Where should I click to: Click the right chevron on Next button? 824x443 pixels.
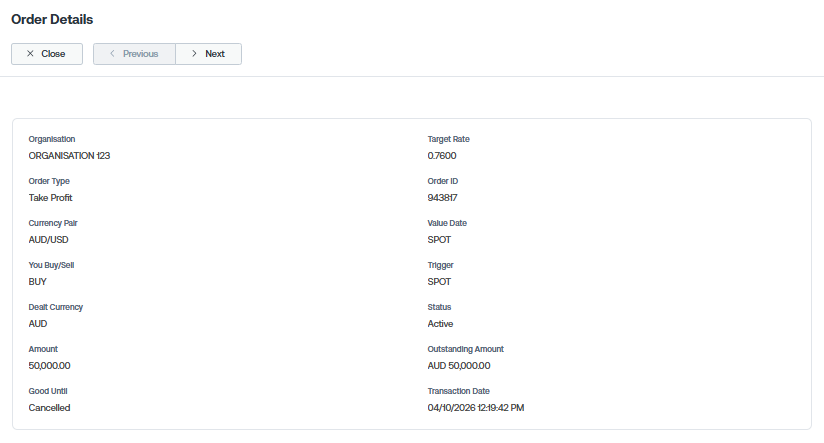coord(194,54)
